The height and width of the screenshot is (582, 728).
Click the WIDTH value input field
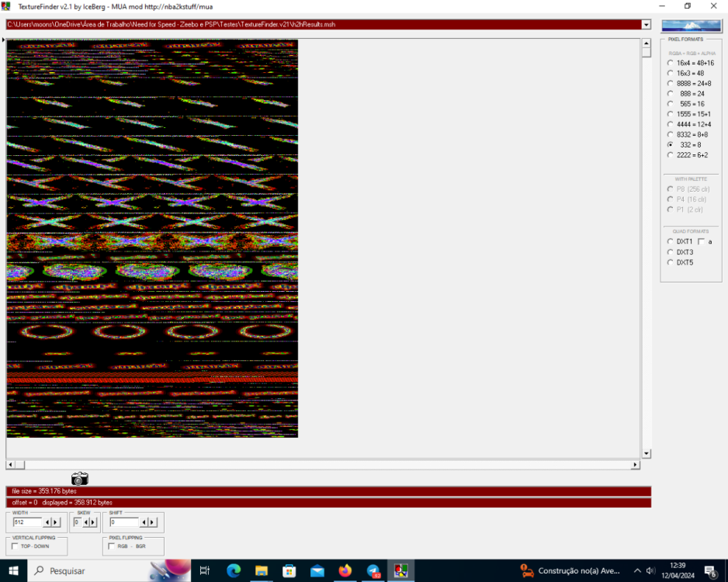pyautogui.click(x=27, y=522)
